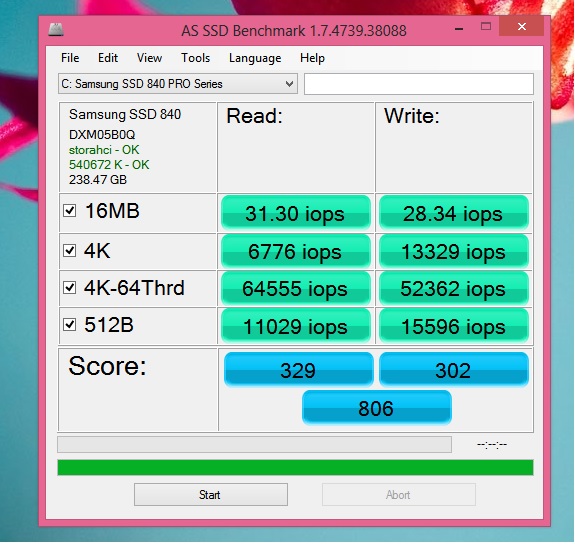Viewport: 575px width, 546px height.
Task: Start the benchmark with Start button
Action: click(x=211, y=494)
